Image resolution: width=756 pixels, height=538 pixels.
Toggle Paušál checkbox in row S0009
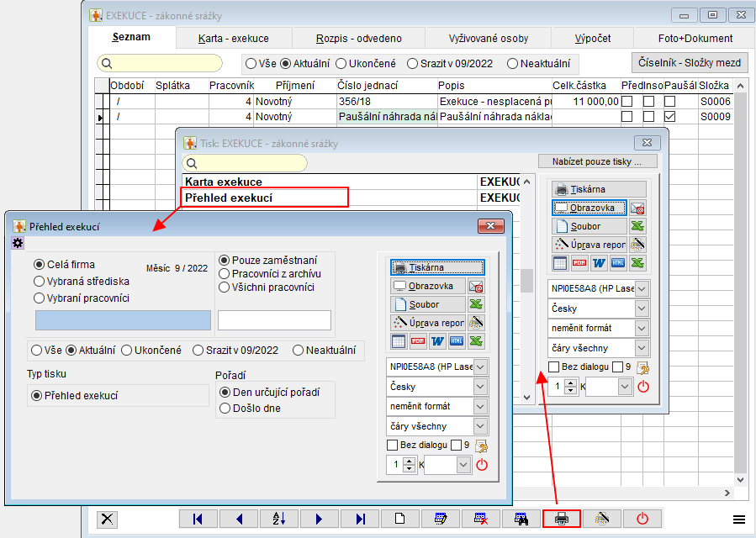[669, 117]
